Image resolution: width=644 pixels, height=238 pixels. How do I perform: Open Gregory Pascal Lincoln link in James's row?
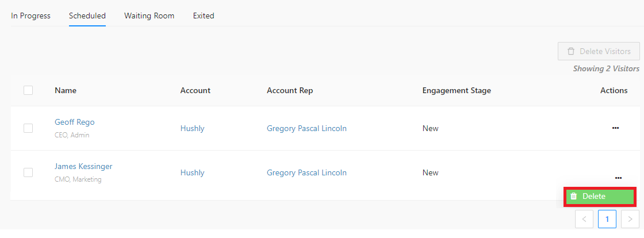[306, 173]
